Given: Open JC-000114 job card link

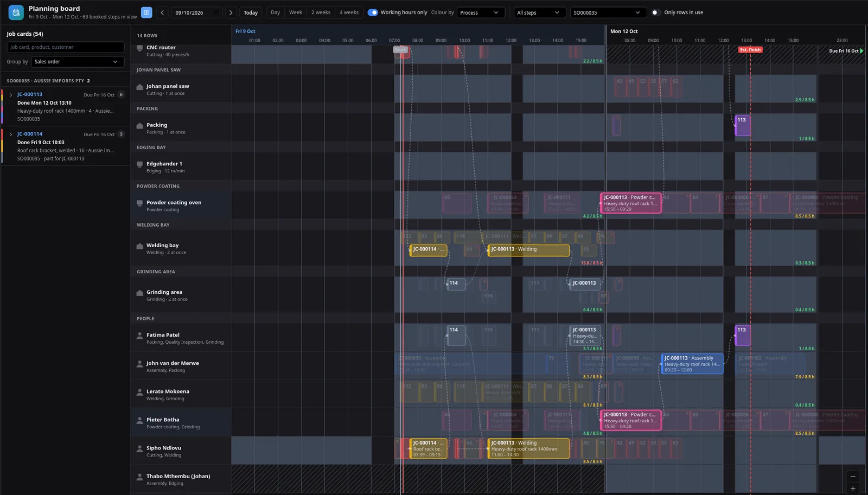Looking at the screenshot, I should [x=30, y=134].
